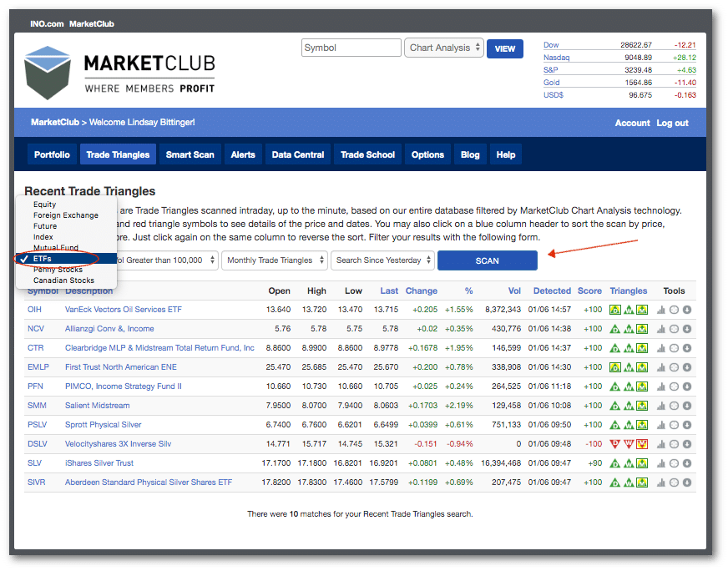Open the Search Since Yesterday dropdown
Image resolution: width=728 pixels, height=571 pixels.
coord(382,260)
